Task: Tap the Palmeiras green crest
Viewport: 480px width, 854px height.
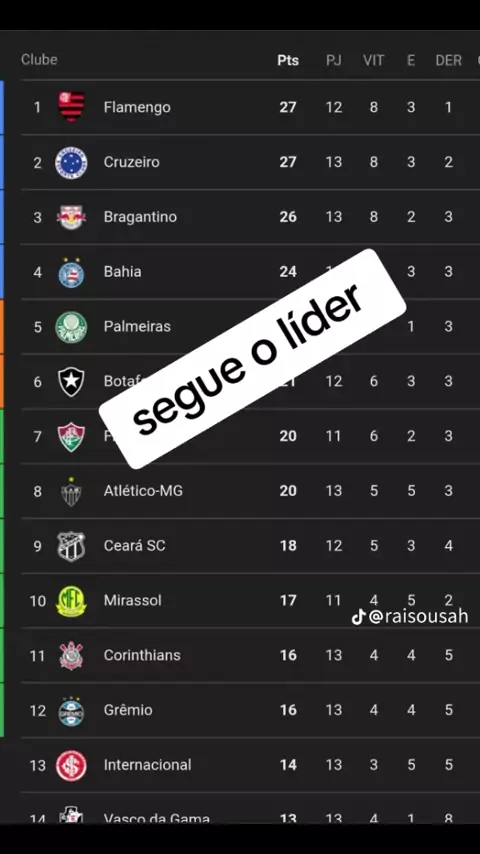Action: (x=71, y=327)
